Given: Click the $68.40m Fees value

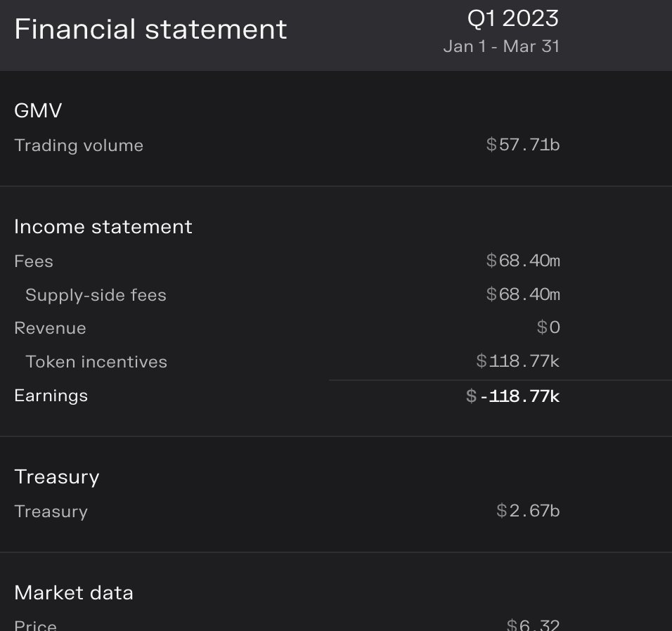Looking at the screenshot, I should 523,261.
